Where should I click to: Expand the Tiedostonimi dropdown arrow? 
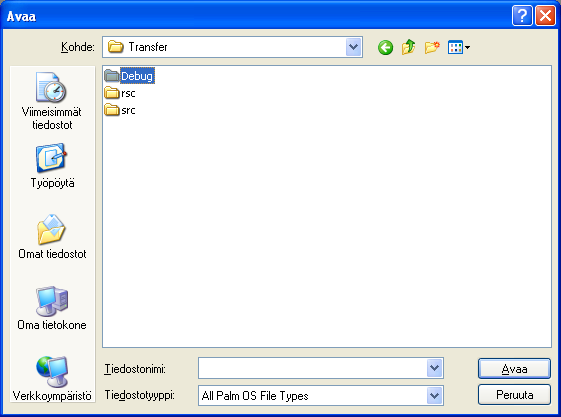pyautogui.click(x=434, y=368)
